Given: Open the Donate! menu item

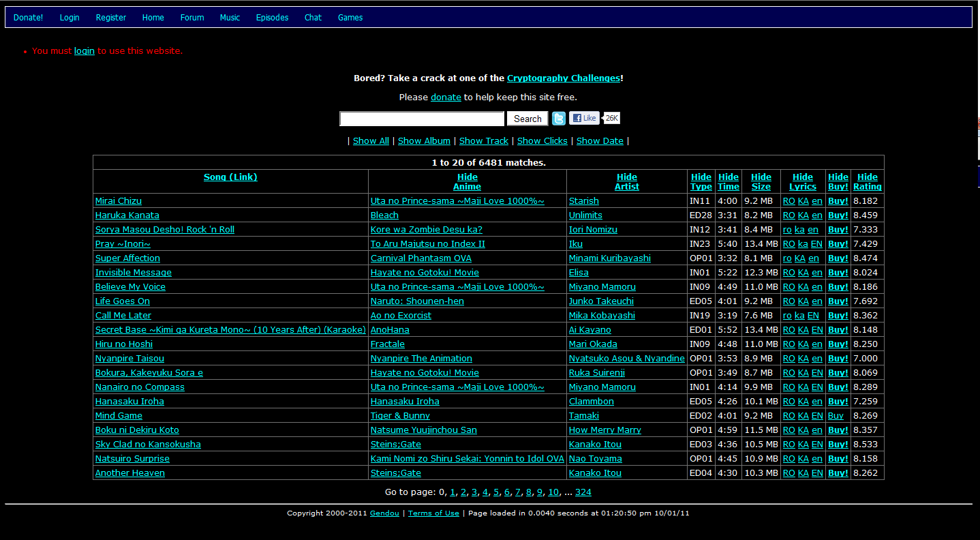Looking at the screenshot, I should coord(28,18).
